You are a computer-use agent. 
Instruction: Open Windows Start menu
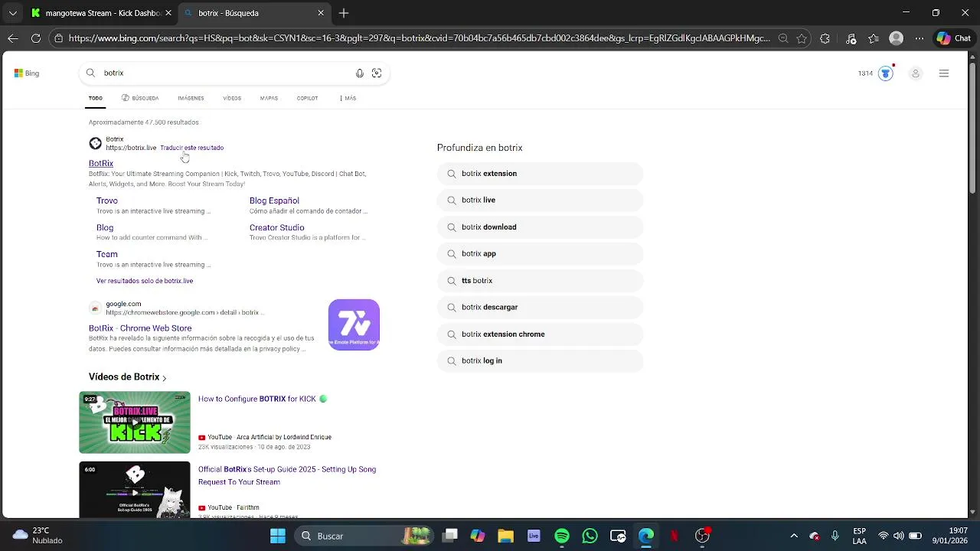(x=278, y=536)
